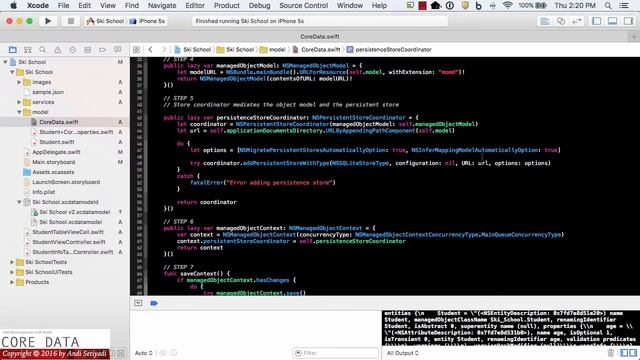Collapse the Ski School group folder

click(12, 72)
